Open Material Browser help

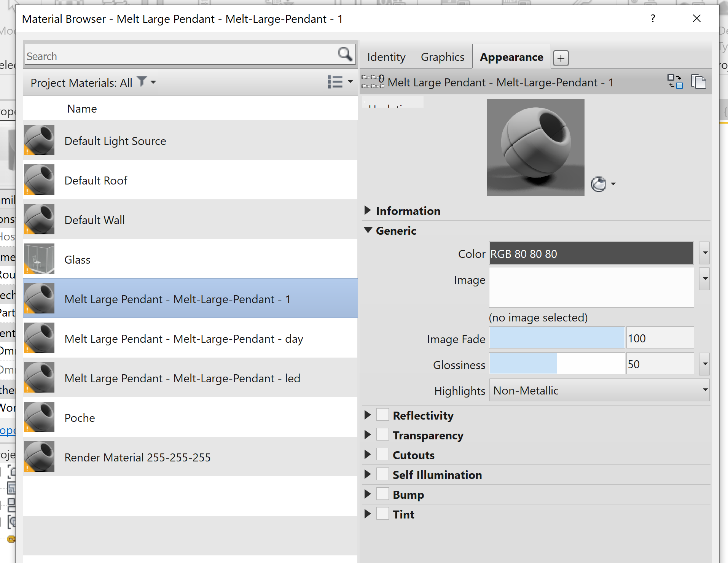click(x=652, y=18)
